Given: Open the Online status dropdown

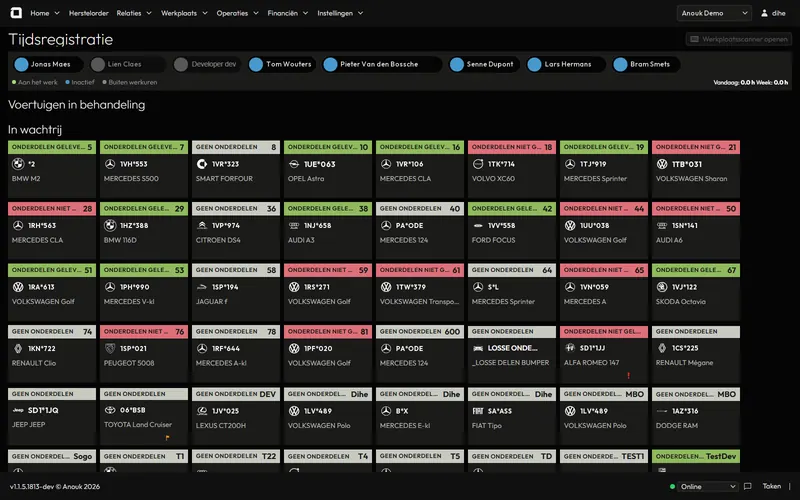Looking at the screenshot, I should pyautogui.click(x=708, y=487).
